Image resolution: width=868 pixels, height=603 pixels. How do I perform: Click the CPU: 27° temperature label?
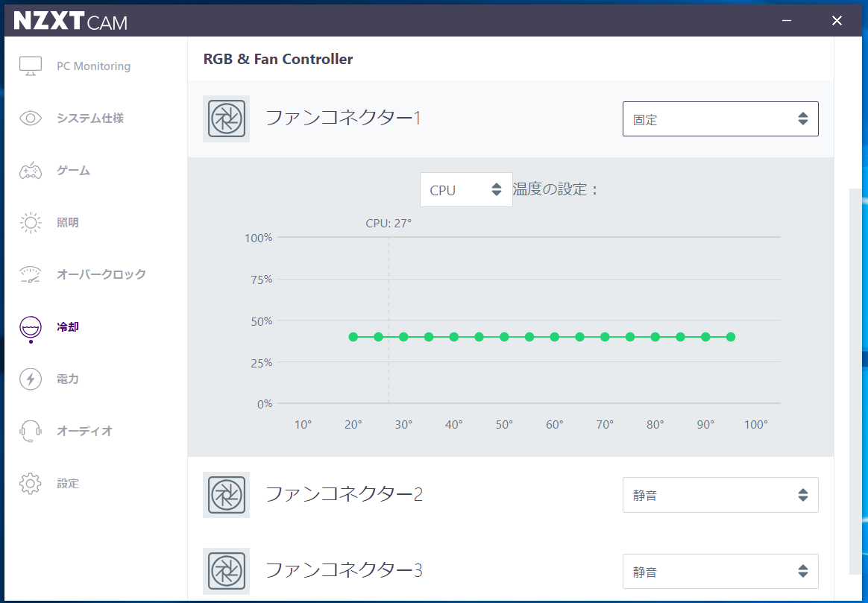click(x=389, y=224)
